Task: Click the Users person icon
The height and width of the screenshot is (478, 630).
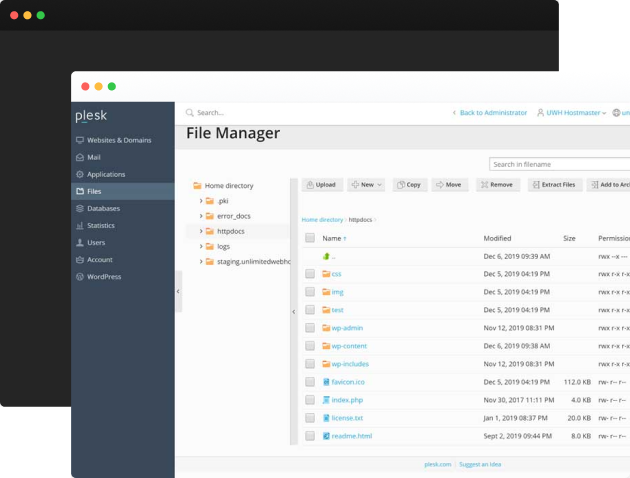Action: coord(80,243)
